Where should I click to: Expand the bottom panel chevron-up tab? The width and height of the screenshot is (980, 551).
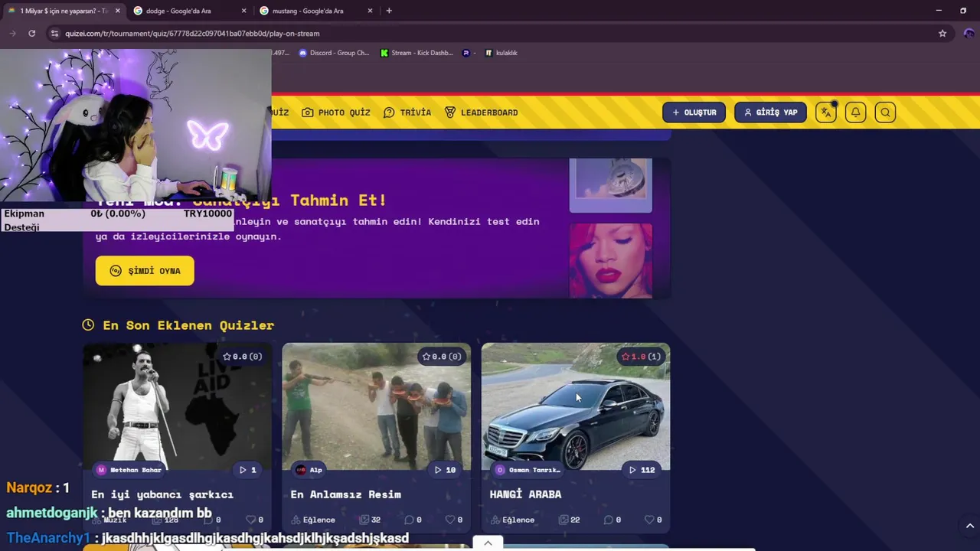pyautogui.click(x=488, y=543)
